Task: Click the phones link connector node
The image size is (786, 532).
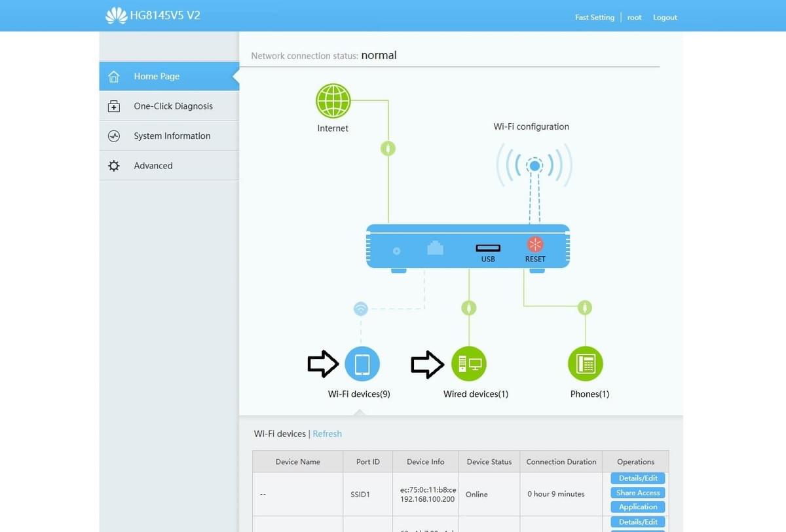Action: click(x=585, y=307)
